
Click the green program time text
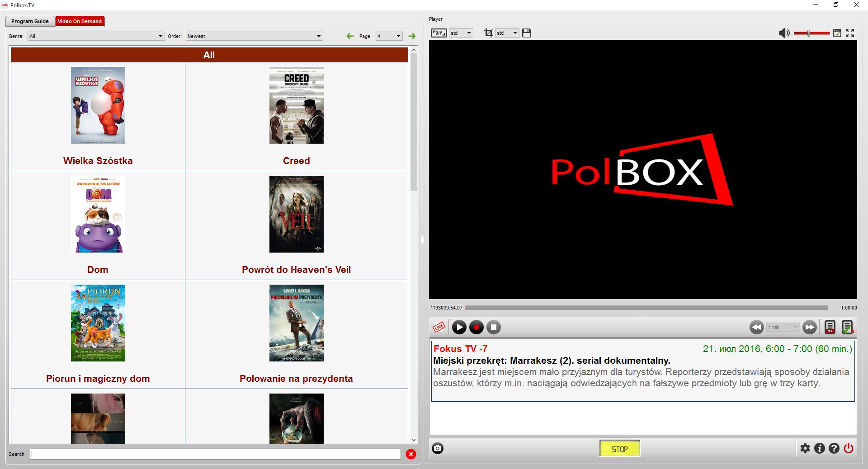pyautogui.click(x=778, y=349)
